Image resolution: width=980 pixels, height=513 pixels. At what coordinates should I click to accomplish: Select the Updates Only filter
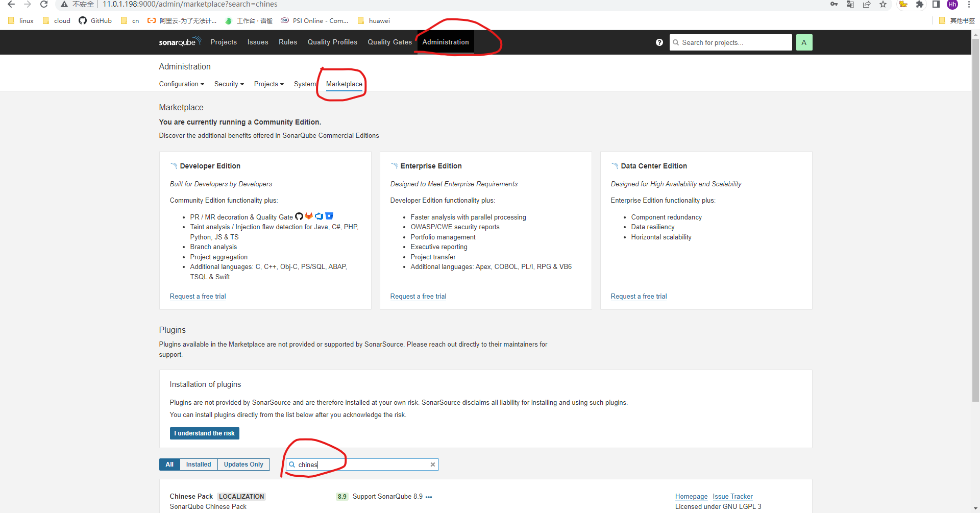tap(243, 465)
